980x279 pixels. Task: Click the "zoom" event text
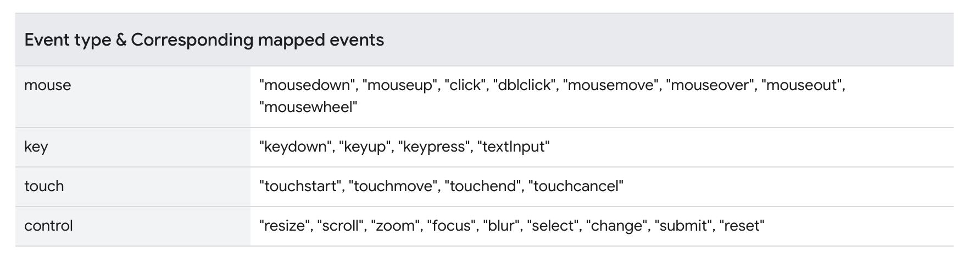point(395,226)
